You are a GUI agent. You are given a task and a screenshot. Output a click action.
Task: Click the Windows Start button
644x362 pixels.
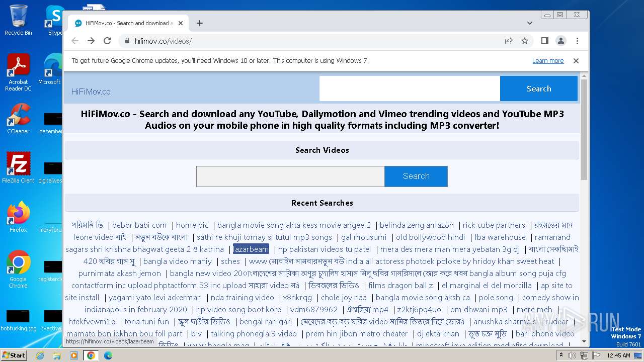click(x=14, y=355)
